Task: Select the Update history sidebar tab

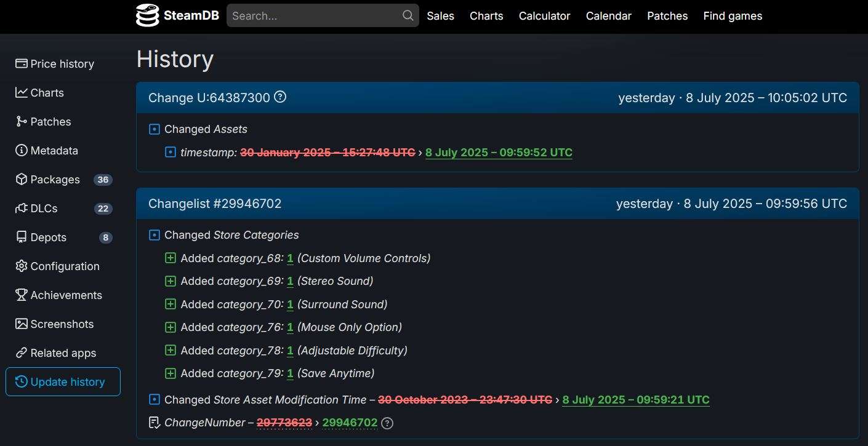Action: (63, 382)
